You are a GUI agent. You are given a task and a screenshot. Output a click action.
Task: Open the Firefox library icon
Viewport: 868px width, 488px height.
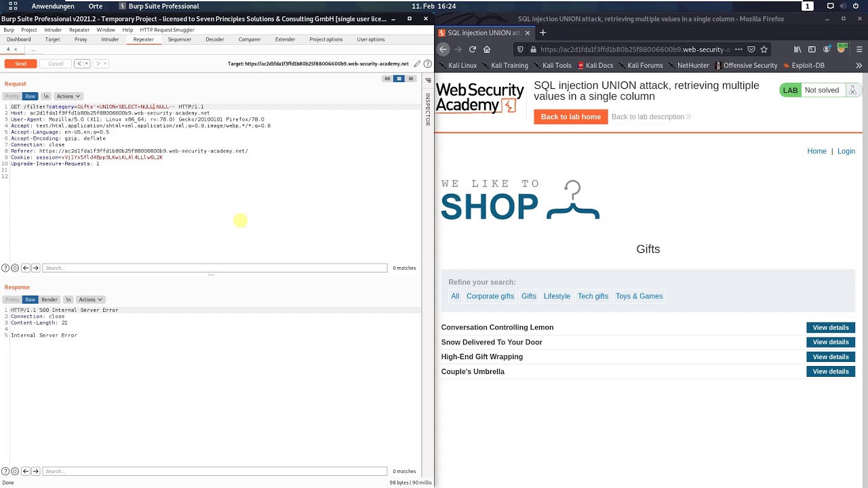click(797, 49)
